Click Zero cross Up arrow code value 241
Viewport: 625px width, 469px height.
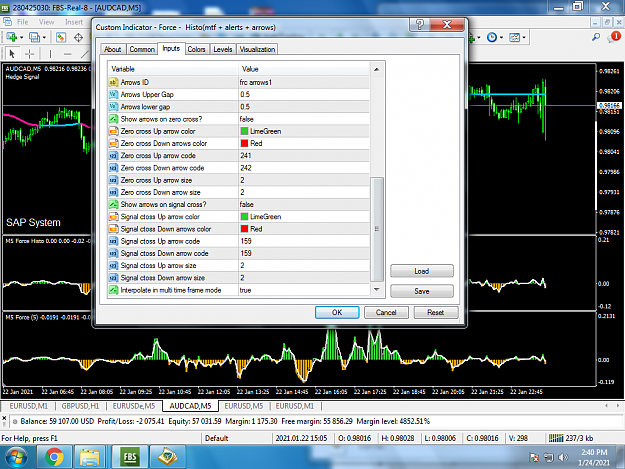[303, 155]
